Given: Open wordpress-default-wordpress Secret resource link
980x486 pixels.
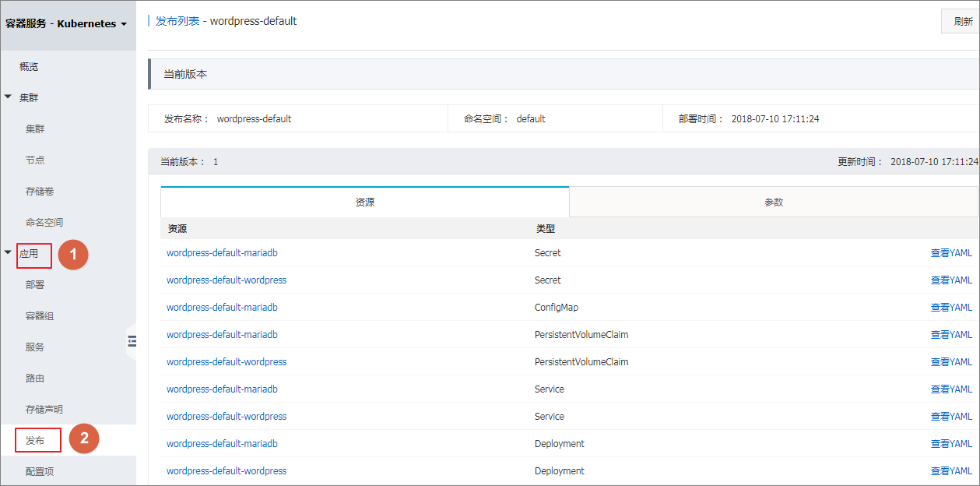Looking at the screenshot, I should pos(227,280).
